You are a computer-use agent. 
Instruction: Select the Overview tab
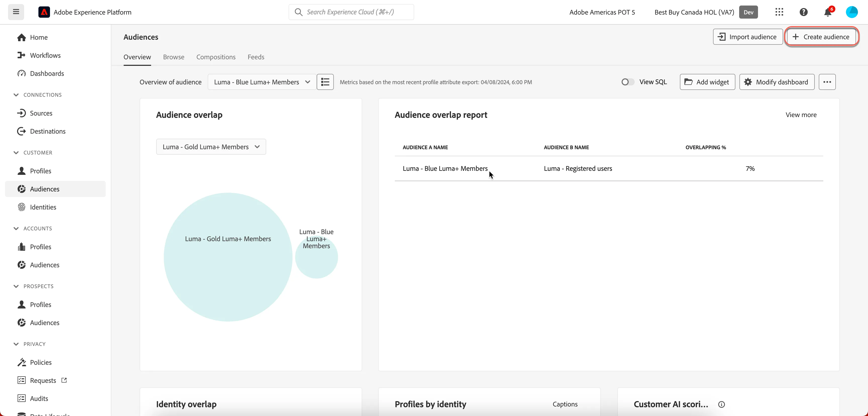pyautogui.click(x=137, y=57)
